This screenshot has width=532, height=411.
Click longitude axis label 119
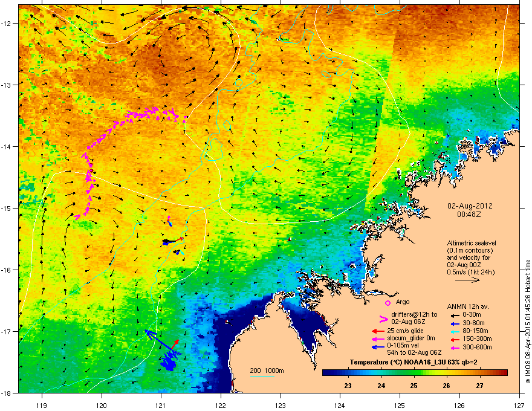click(x=42, y=405)
